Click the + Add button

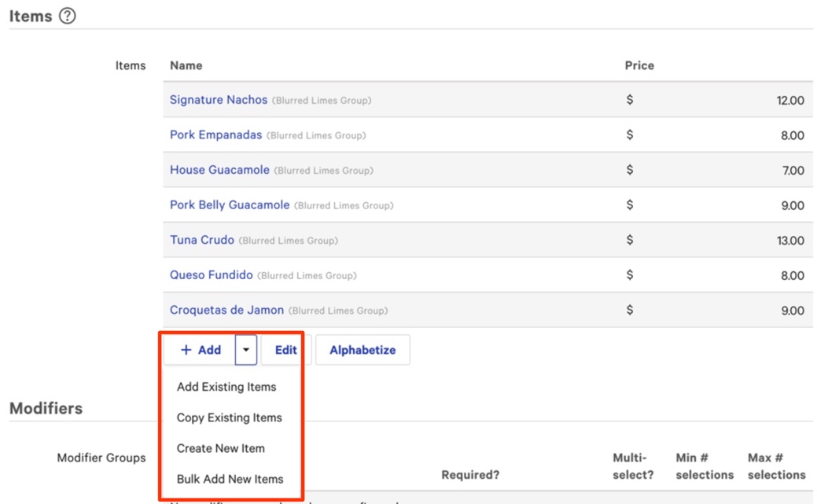click(198, 349)
